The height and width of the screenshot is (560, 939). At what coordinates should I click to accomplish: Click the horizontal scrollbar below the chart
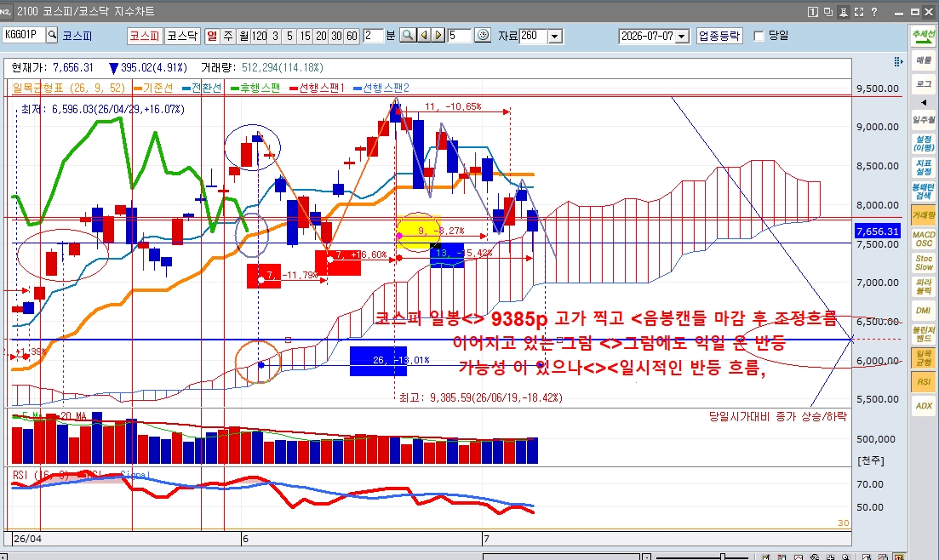[x=323, y=557]
